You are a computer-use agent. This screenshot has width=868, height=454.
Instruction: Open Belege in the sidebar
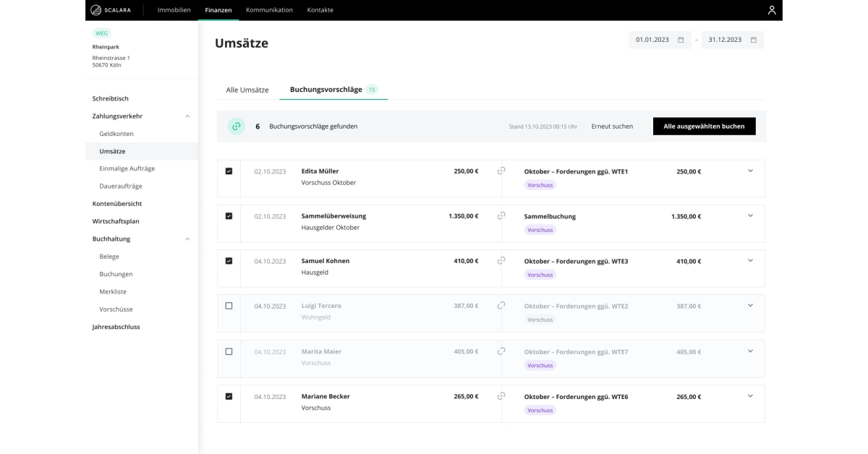tap(109, 257)
